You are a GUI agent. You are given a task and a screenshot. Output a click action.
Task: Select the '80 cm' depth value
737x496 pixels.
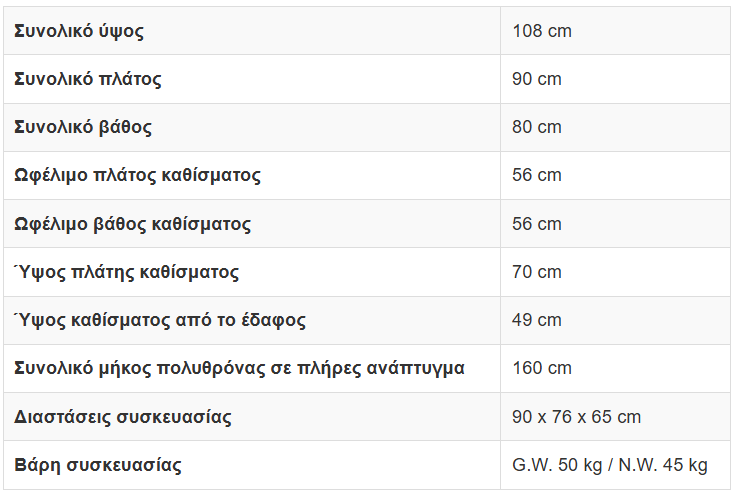pyautogui.click(x=537, y=127)
